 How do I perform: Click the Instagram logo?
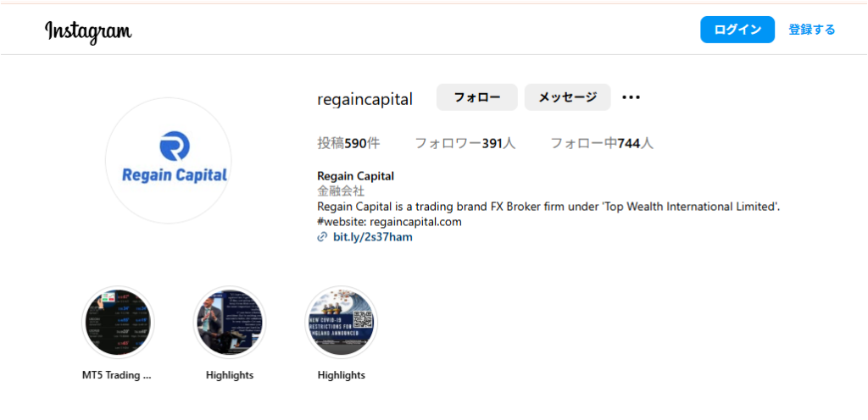pyautogui.click(x=88, y=31)
